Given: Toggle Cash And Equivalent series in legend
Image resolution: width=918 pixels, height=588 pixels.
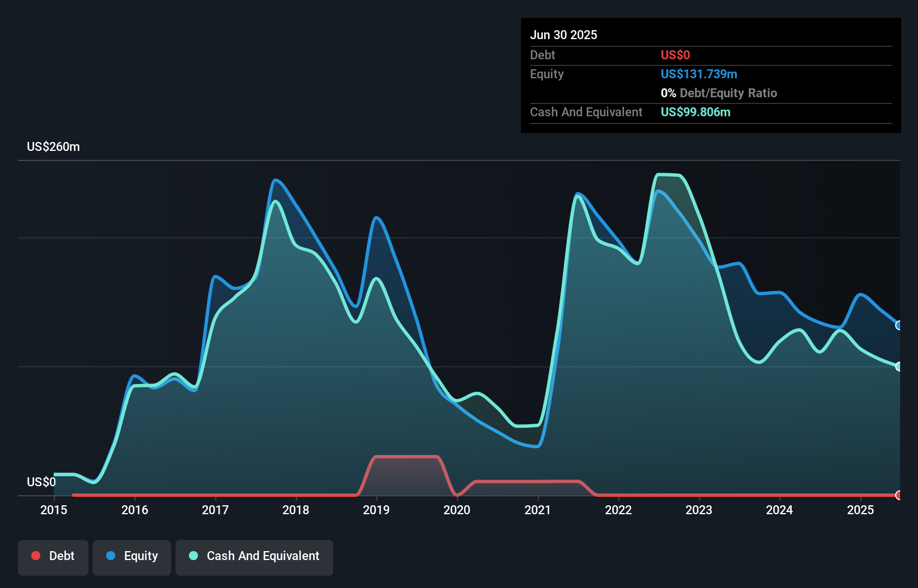Looking at the screenshot, I should pos(254,557).
